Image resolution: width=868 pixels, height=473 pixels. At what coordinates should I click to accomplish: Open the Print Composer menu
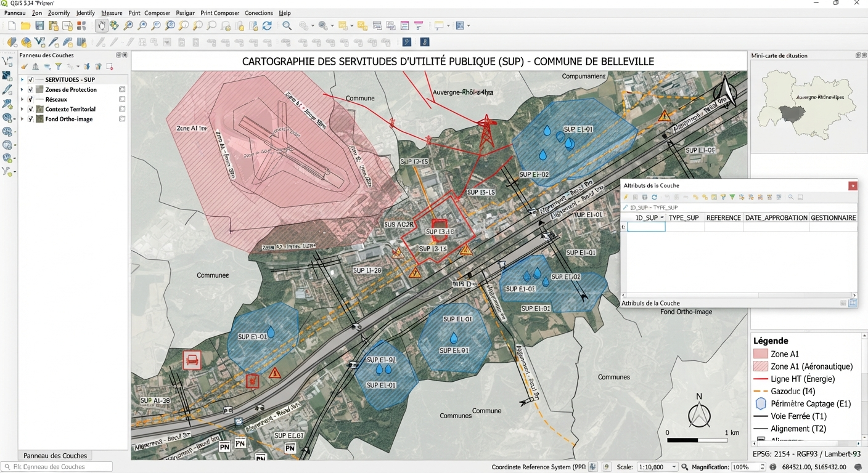click(x=219, y=13)
